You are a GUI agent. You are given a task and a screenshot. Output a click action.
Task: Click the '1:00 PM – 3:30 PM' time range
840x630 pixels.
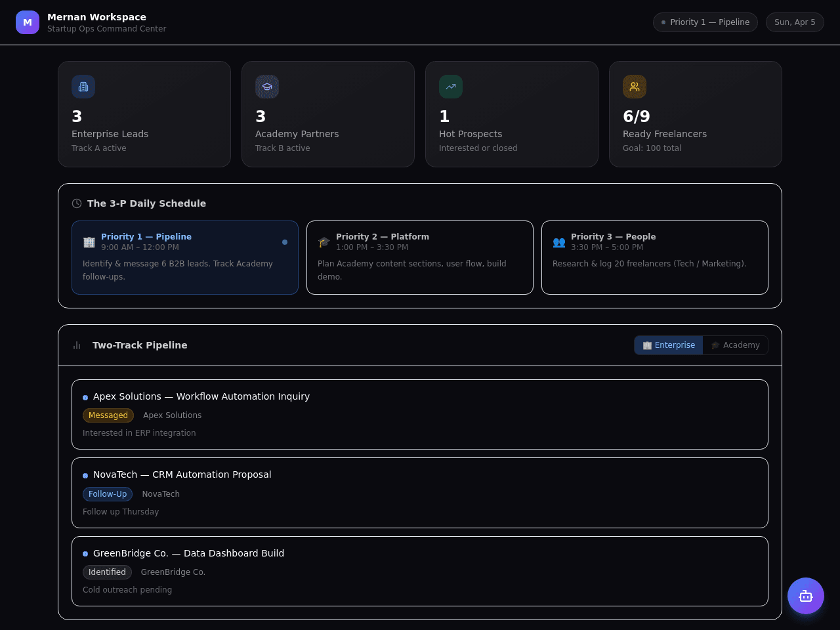(x=372, y=247)
